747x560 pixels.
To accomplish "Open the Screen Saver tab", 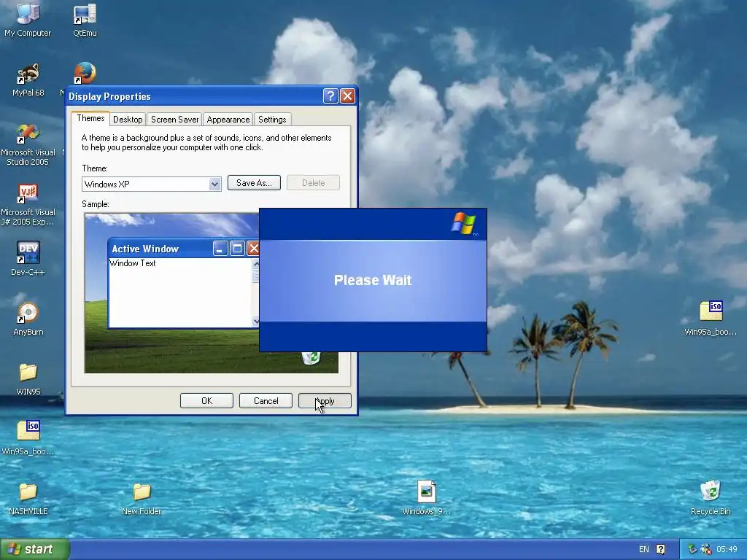I will pos(174,119).
